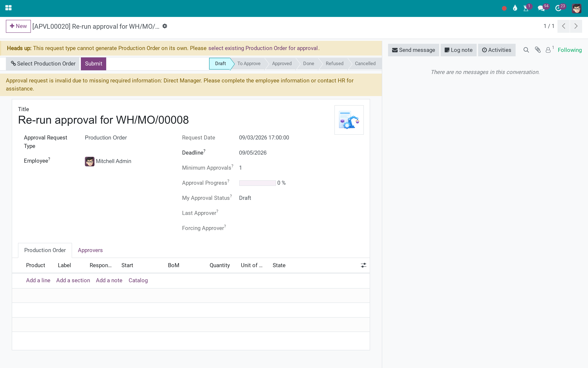Viewport: 588px width, 368px height.
Task: Click breadcrumb title [APVL00020] Re-run approval
Action: pos(96,26)
